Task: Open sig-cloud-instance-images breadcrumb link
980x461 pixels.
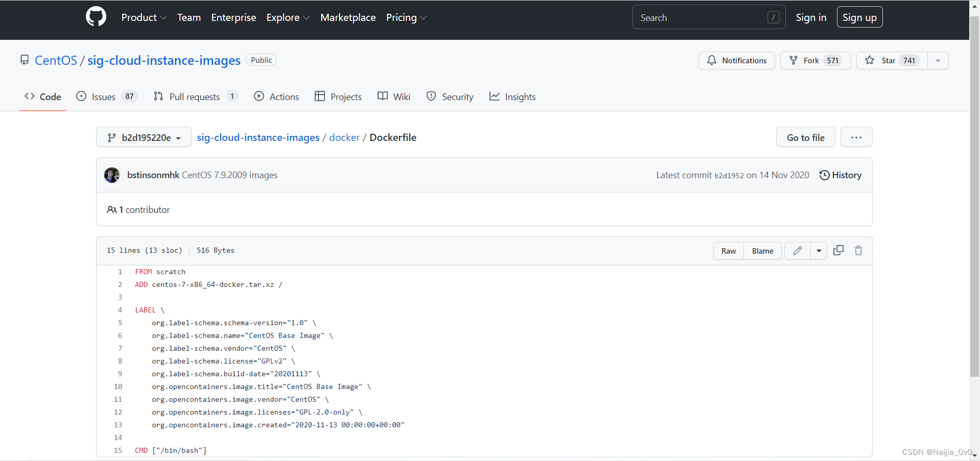Action: click(258, 137)
